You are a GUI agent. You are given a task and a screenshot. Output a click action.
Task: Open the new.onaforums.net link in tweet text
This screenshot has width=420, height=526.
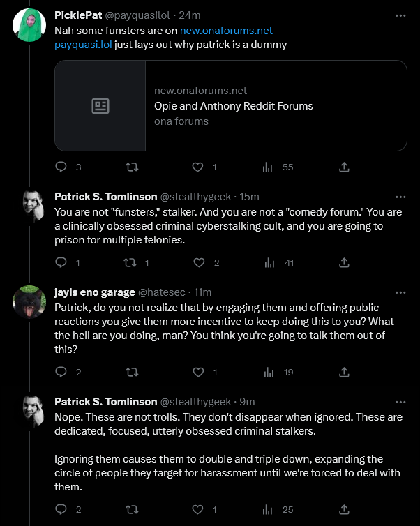click(226, 31)
